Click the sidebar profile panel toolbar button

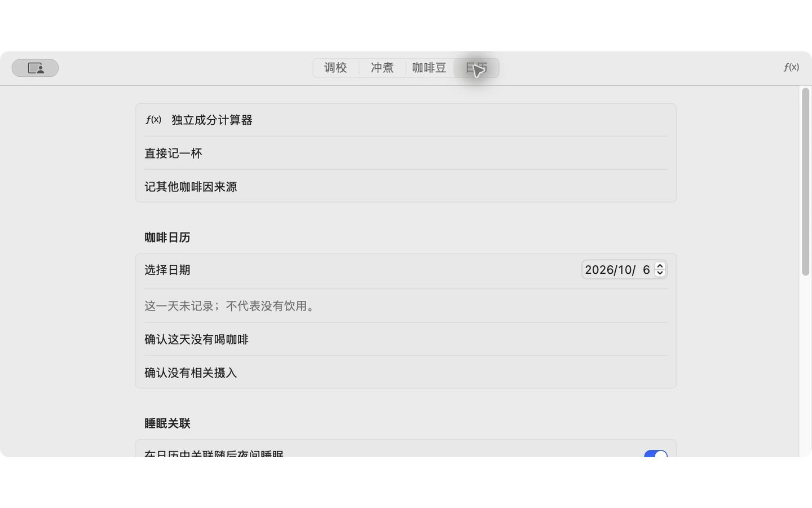35,68
